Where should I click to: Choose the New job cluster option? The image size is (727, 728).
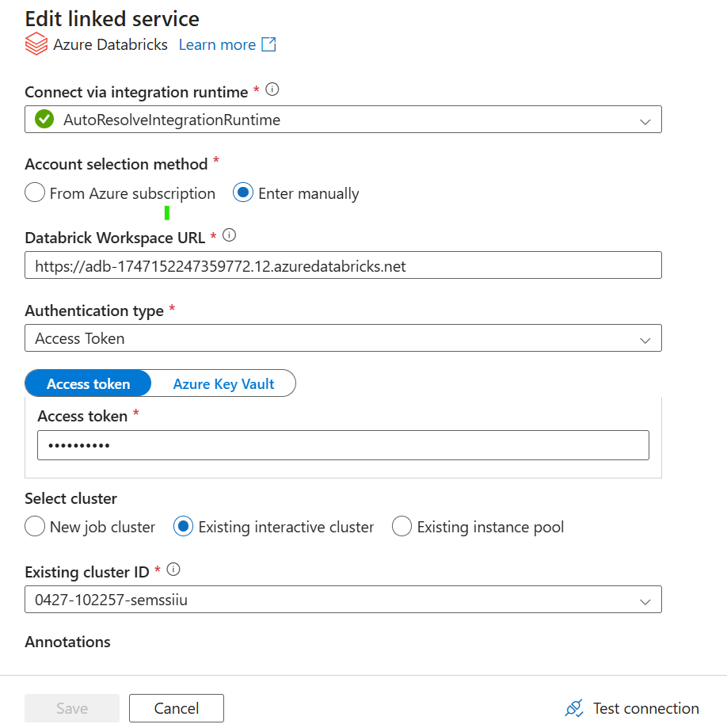coord(35,527)
